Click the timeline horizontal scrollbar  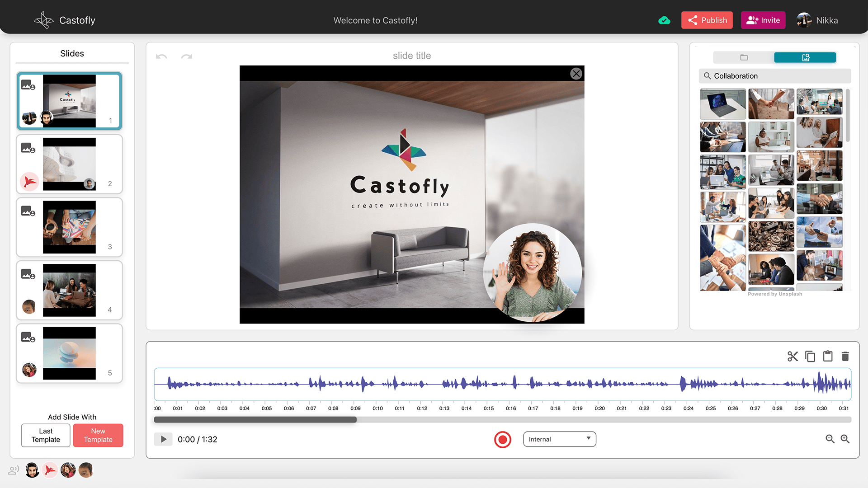(502, 420)
